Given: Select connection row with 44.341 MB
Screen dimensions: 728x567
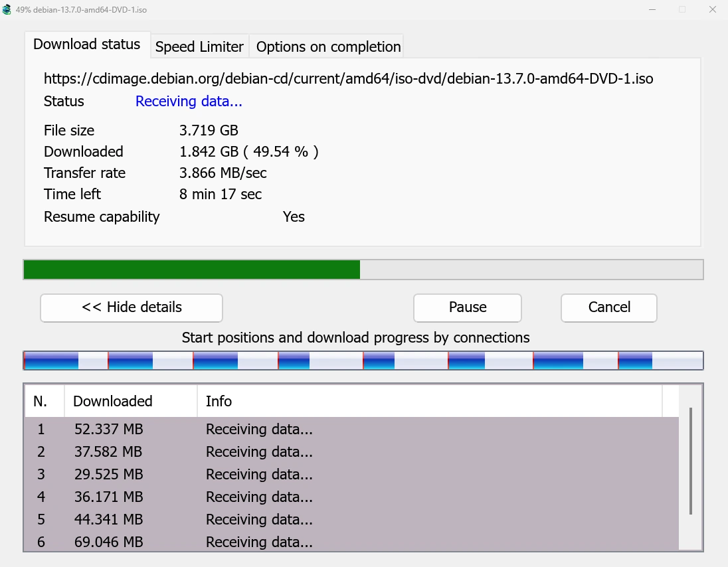Looking at the screenshot, I should point(352,519).
